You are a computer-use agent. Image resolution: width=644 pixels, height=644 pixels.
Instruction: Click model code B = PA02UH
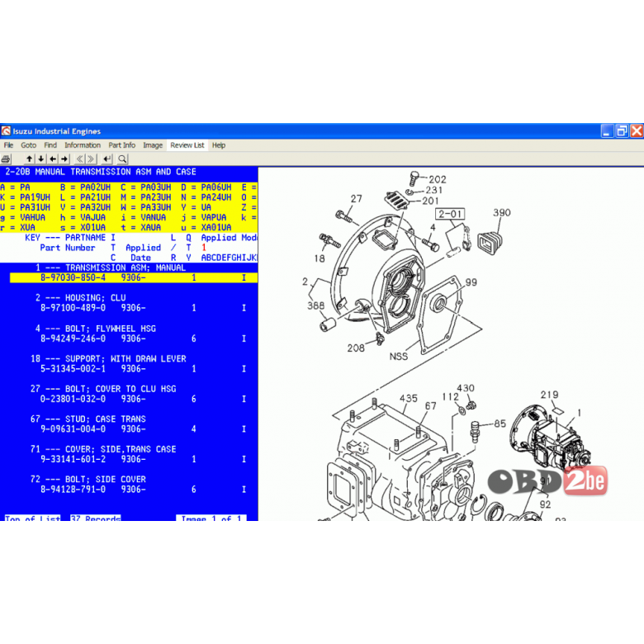pos(85,187)
